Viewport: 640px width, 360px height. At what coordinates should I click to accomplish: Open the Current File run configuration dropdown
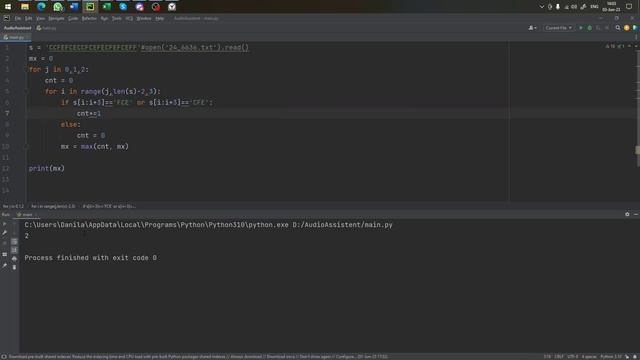pyautogui.click(x=558, y=28)
